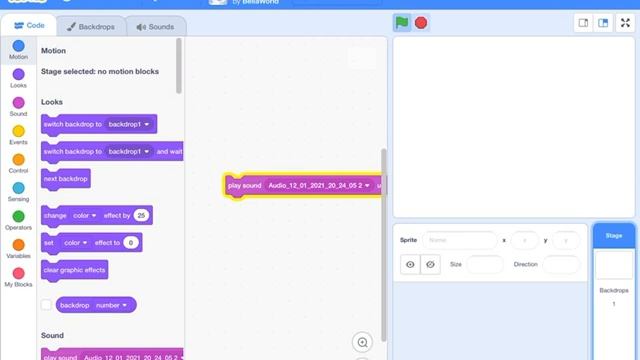Image resolution: width=640 pixels, height=360 pixels.
Task: Click the sprite Direction field
Action: click(561, 264)
